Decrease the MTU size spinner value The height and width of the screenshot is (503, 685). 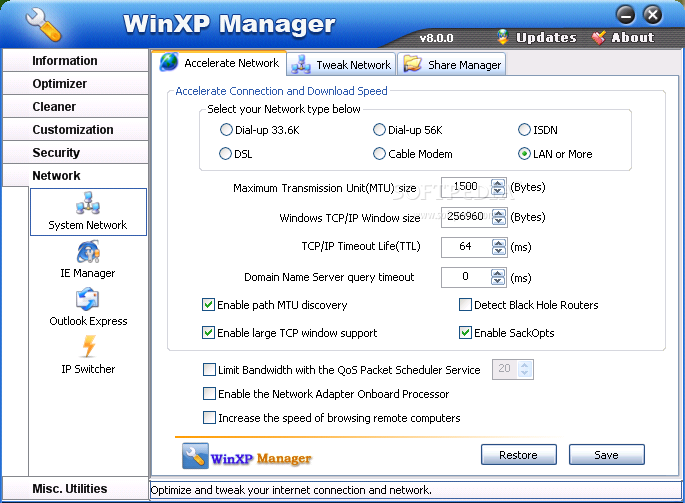click(498, 191)
